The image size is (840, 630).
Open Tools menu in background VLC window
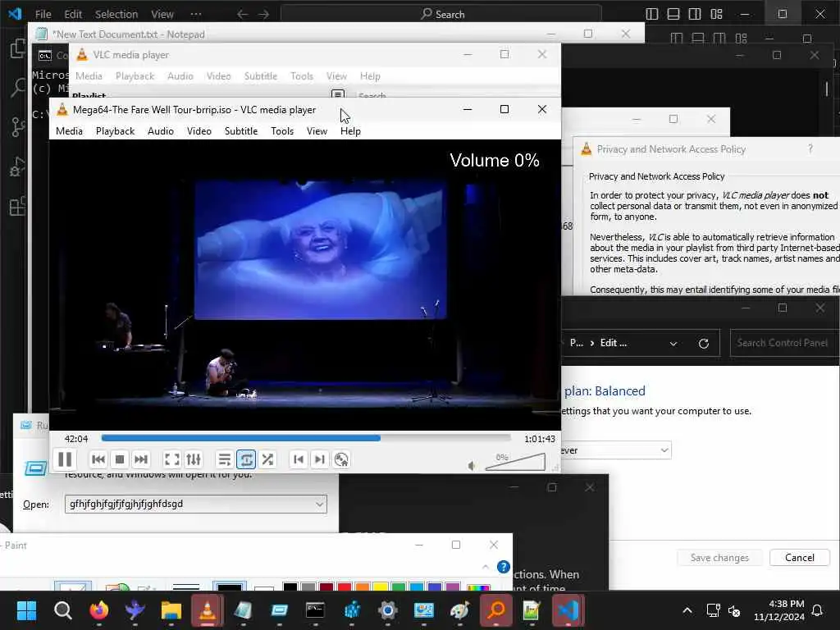pos(302,76)
